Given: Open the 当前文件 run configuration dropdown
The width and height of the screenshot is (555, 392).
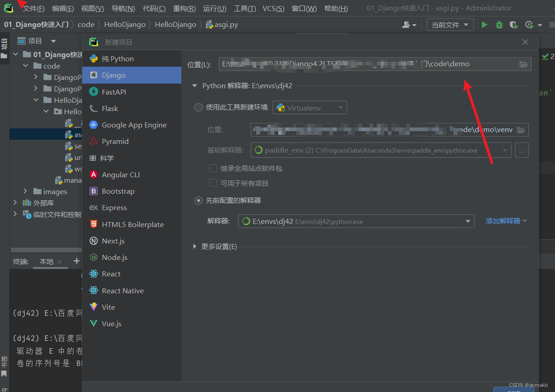Looking at the screenshot, I should point(450,25).
